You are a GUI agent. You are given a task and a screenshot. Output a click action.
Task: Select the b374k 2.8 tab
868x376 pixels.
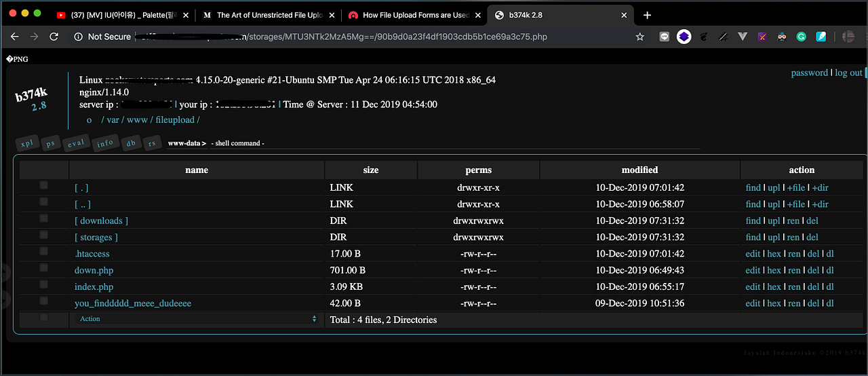tap(561, 15)
